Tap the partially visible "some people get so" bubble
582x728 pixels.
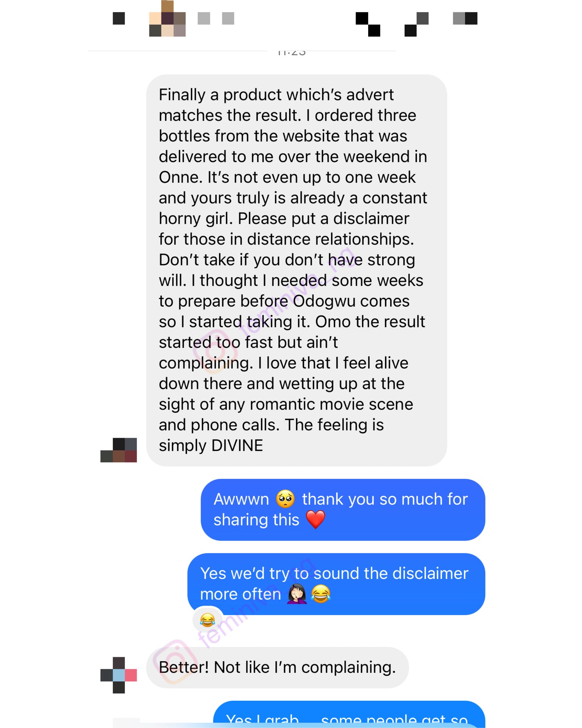tap(349, 714)
